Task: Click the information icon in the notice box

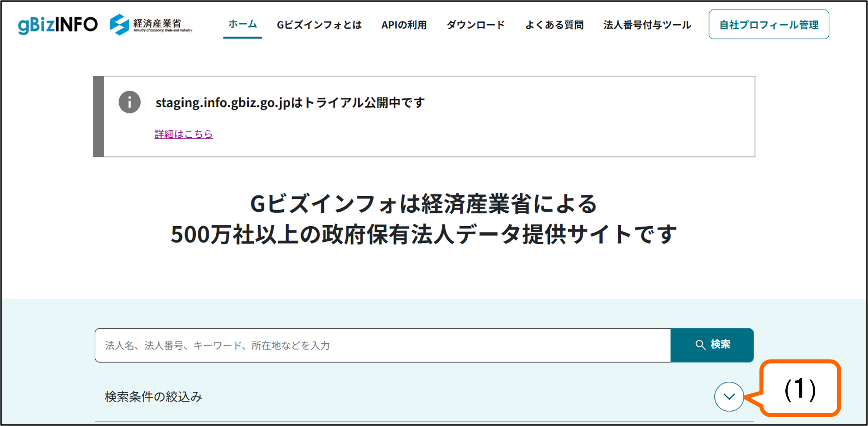Action: (x=129, y=102)
